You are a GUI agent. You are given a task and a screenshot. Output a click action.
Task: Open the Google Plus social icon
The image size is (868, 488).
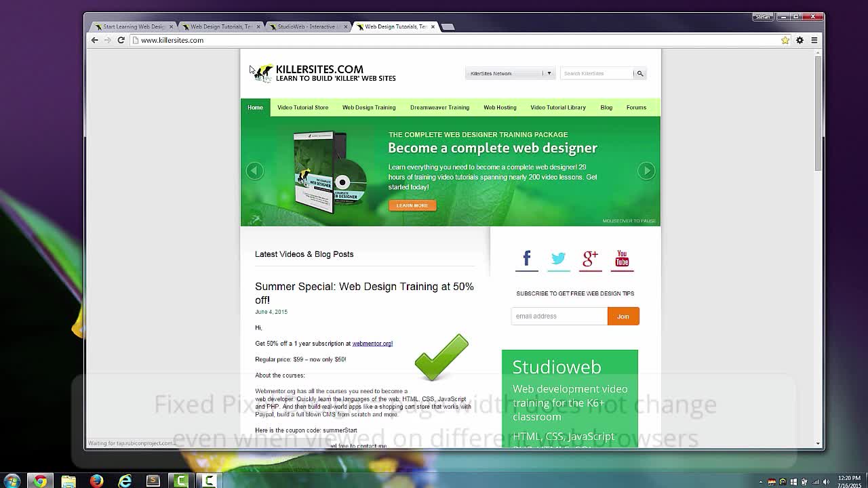[590, 259]
